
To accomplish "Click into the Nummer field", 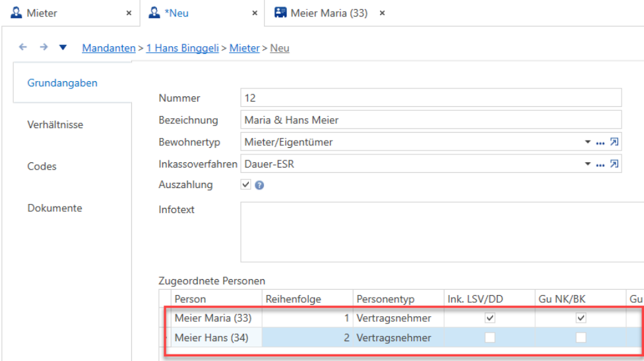I will click(x=431, y=98).
